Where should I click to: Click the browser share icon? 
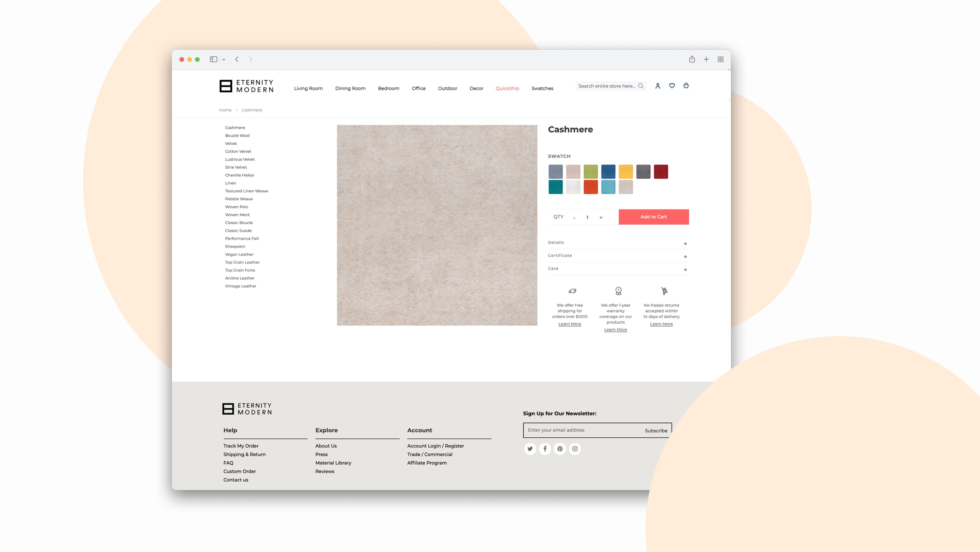[x=692, y=59]
